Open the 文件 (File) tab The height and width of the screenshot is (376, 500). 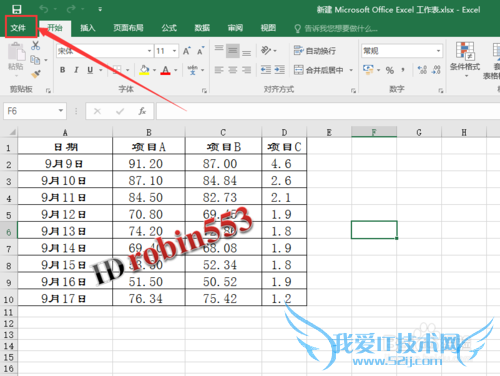[18, 28]
